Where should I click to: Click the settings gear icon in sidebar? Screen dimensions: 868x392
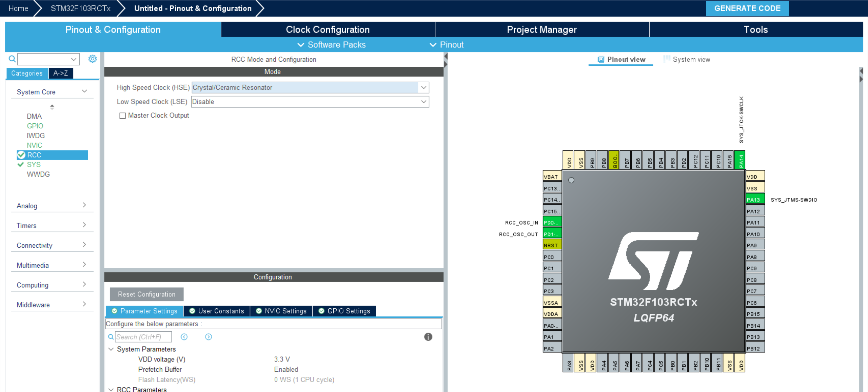point(92,59)
